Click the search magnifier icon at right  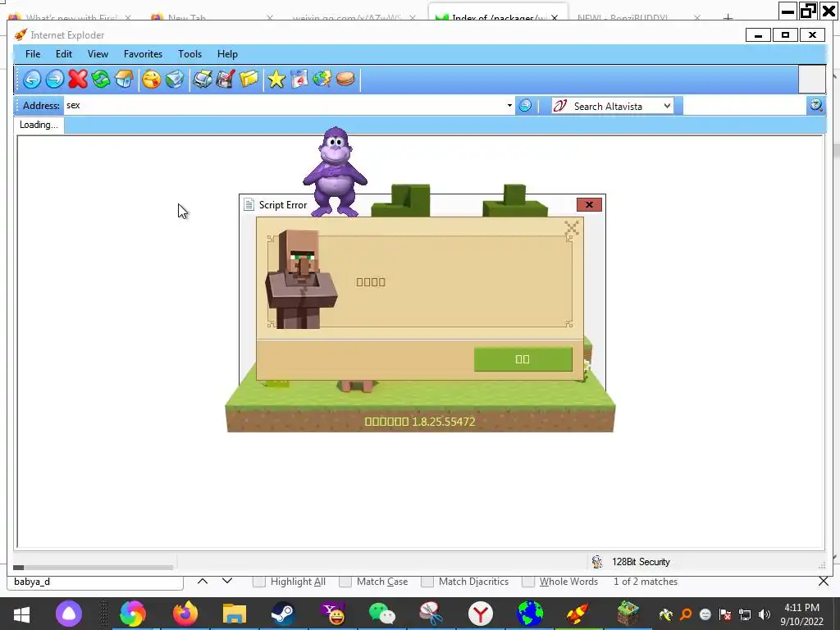coord(815,106)
